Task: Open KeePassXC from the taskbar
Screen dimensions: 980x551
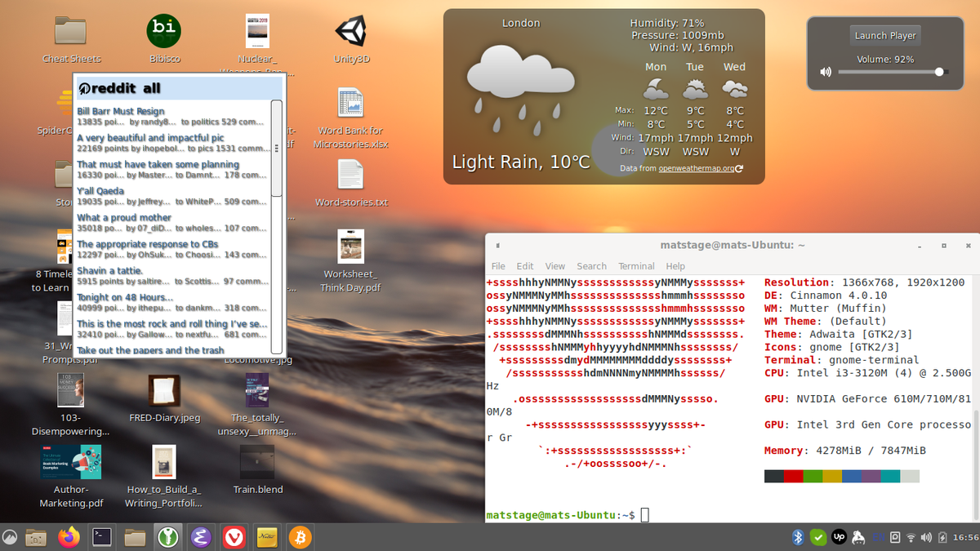Action: coord(167,537)
